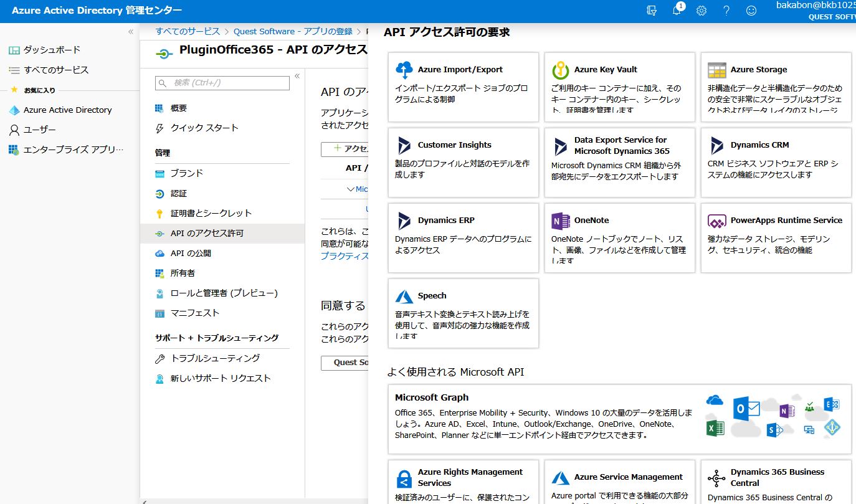Select the Azure Import/Export card title

pos(460,70)
